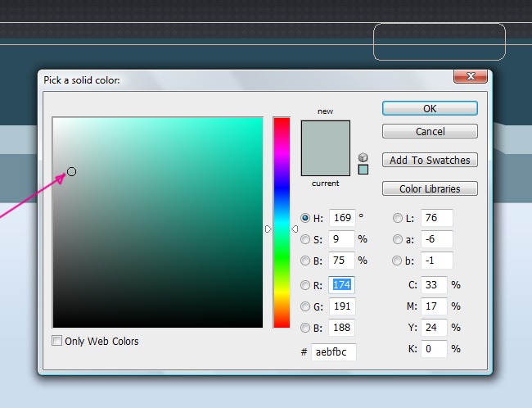Select the S saturation radio button
This screenshot has height=408, width=532.
pos(305,240)
